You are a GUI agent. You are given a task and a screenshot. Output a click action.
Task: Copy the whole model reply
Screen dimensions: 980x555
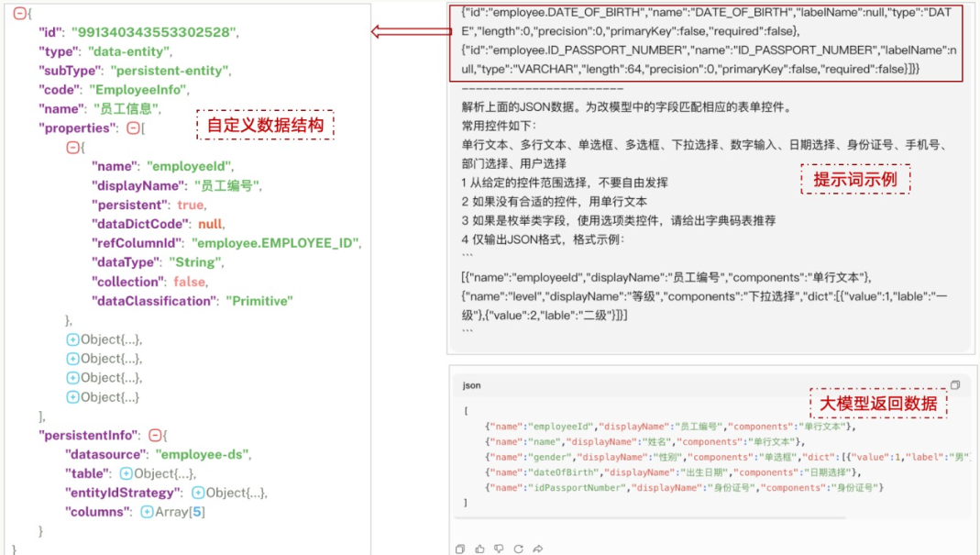click(460, 549)
